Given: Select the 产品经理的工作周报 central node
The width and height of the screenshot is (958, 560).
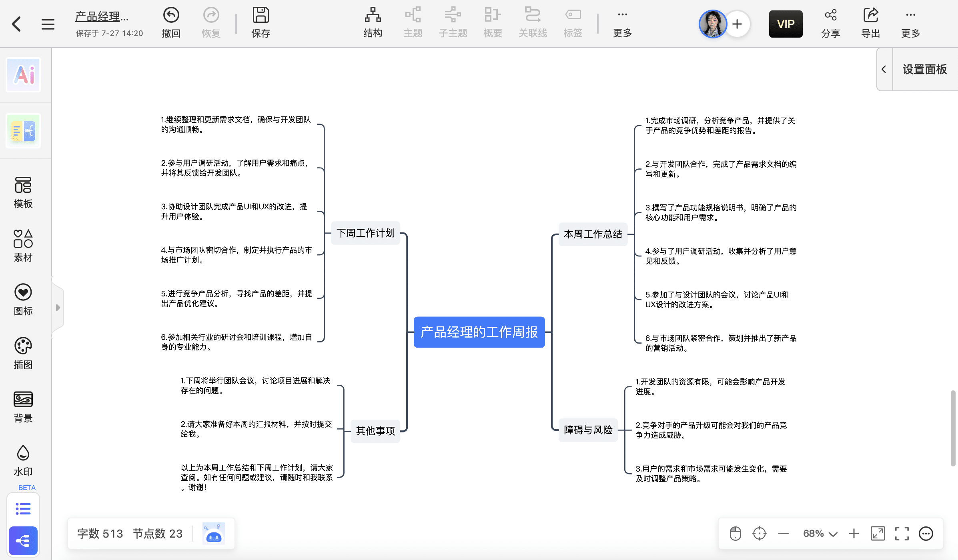Looking at the screenshot, I should pyautogui.click(x=479, y=332).
